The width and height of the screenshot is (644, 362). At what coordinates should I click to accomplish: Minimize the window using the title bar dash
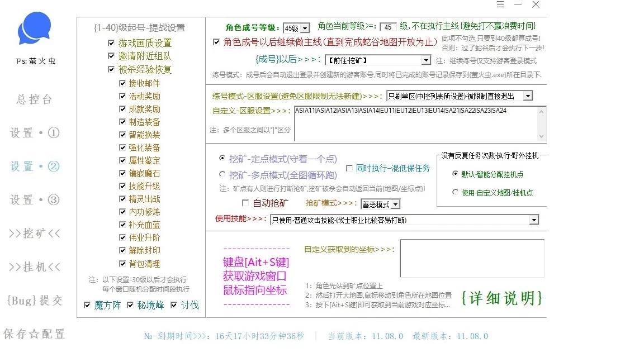coord(518,4)
